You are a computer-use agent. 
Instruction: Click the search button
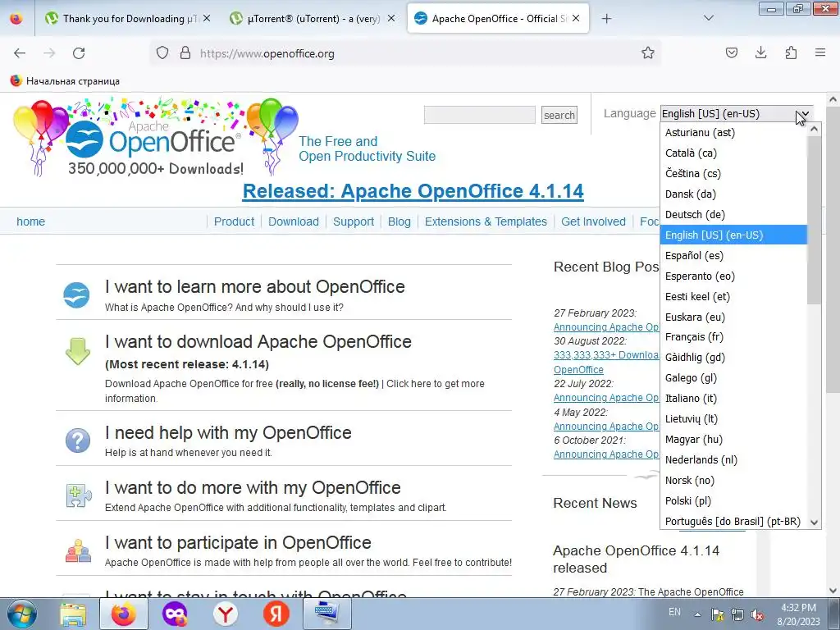559,115
